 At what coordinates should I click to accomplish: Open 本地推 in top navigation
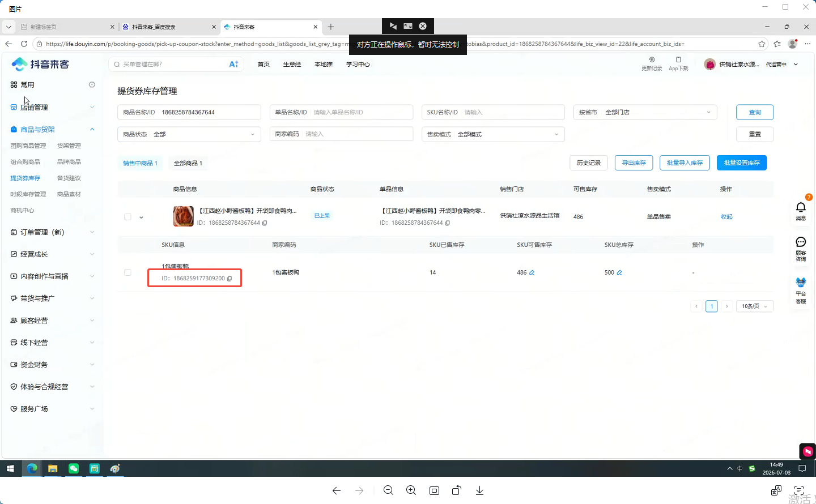tap(324, 65)
